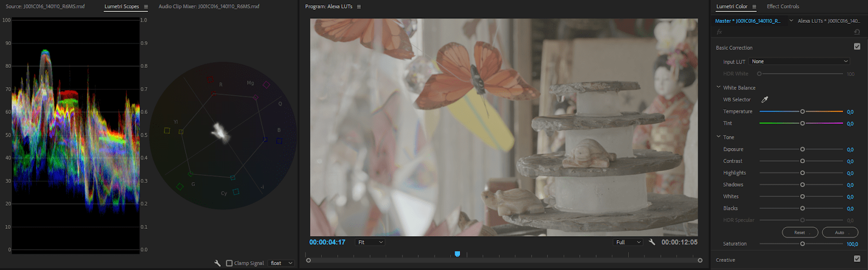Toggle the Creative section checkbox
This screenshot has height=270, width=868.
857,259
